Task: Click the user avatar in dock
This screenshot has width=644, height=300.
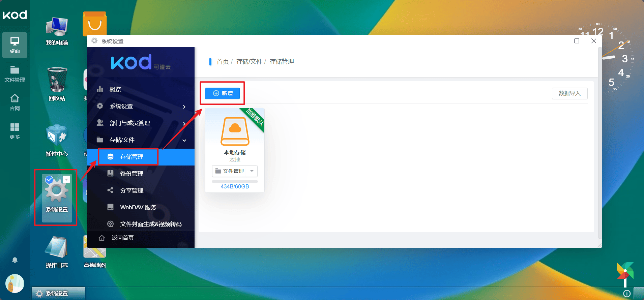Action: (15, 283)
